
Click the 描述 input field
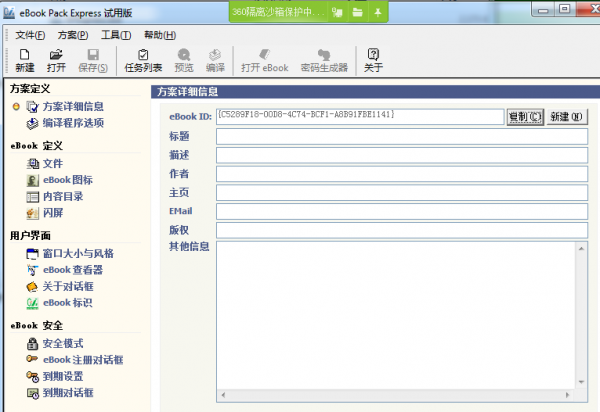(402, 155)
